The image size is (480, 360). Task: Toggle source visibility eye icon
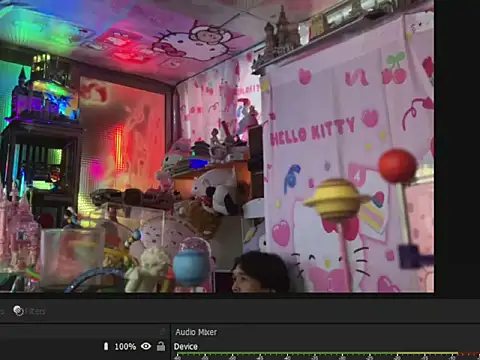146,346
